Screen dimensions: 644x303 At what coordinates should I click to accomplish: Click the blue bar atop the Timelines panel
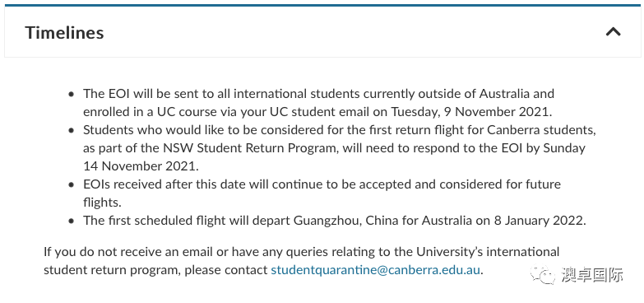pyautogui.click(x=322, y=5)
